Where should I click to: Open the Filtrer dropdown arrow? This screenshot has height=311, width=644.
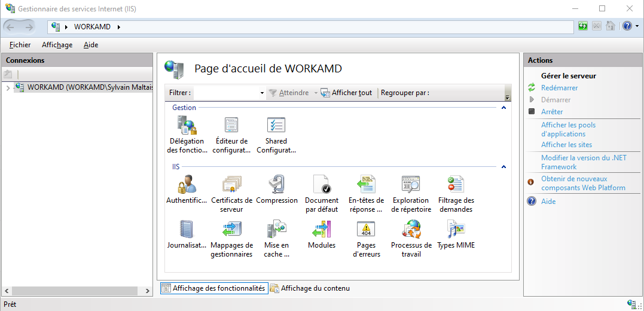point(262,93)
